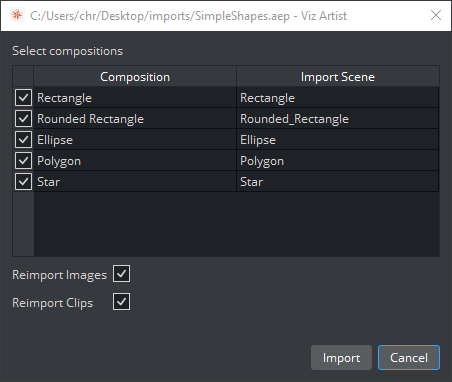Select the Import Scene column header
The width and height of the screenshot is (452, 382).
click(338, 77)
